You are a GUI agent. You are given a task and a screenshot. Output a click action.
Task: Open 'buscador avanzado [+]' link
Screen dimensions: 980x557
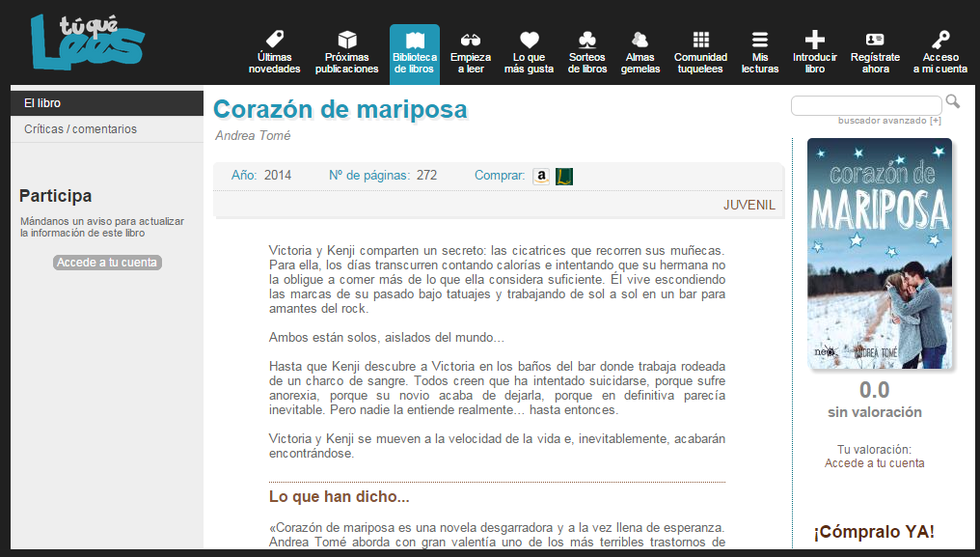pos(889,120)
